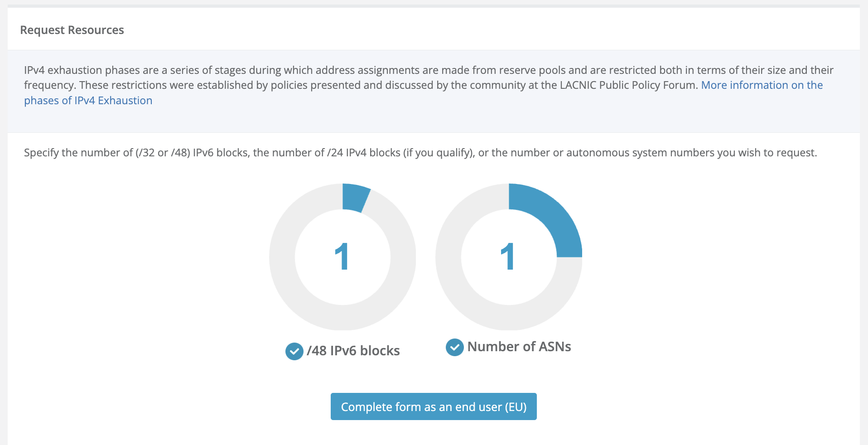Image resolution: width=868 pixels, height=445 pixels.
Task: Click the Request Resources heading
Action: (x=72, y=30)
